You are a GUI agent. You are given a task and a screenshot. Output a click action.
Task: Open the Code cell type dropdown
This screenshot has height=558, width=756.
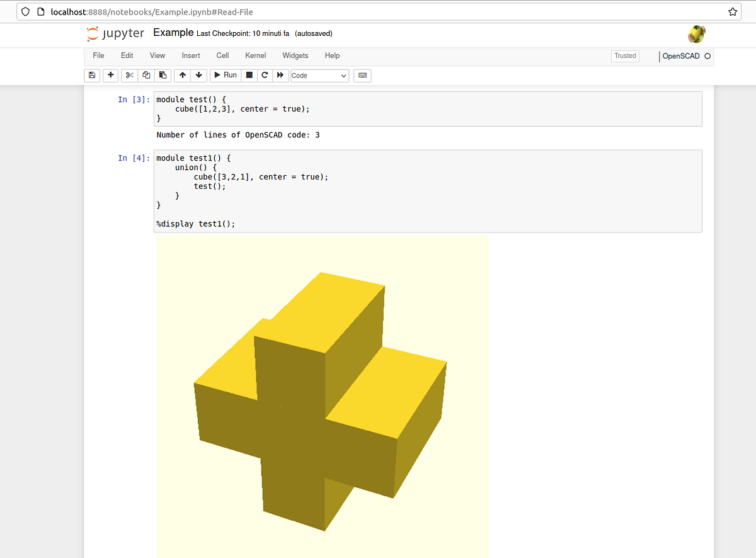coord(319,75)
